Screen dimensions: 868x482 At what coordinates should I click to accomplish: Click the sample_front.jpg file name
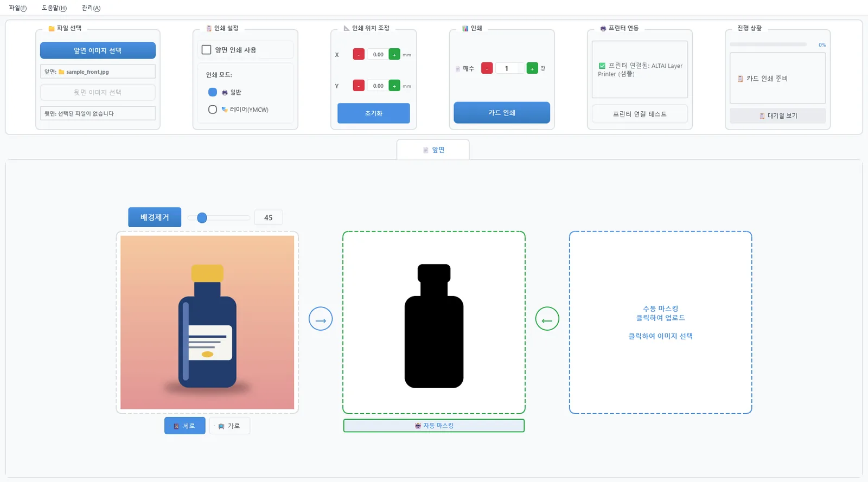87,72
